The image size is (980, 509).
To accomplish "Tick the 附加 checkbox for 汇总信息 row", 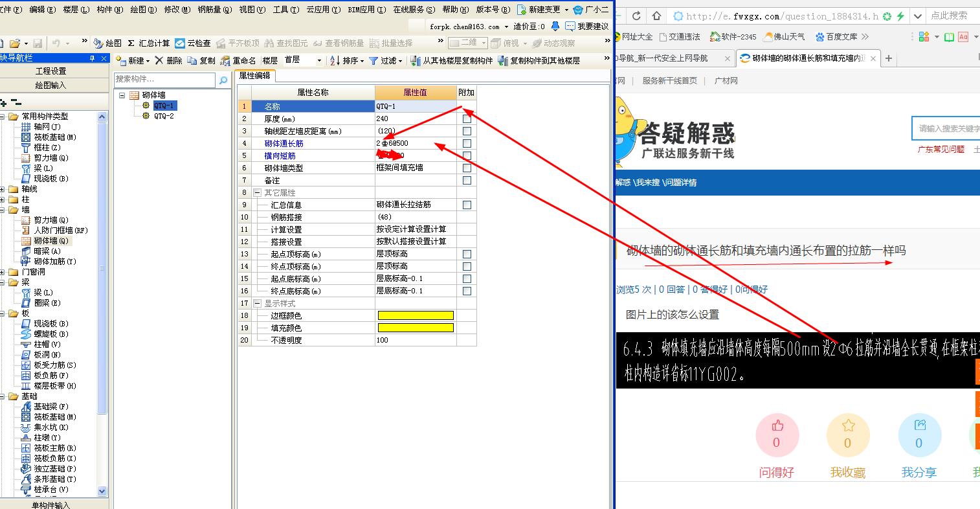I will [467, 205].
